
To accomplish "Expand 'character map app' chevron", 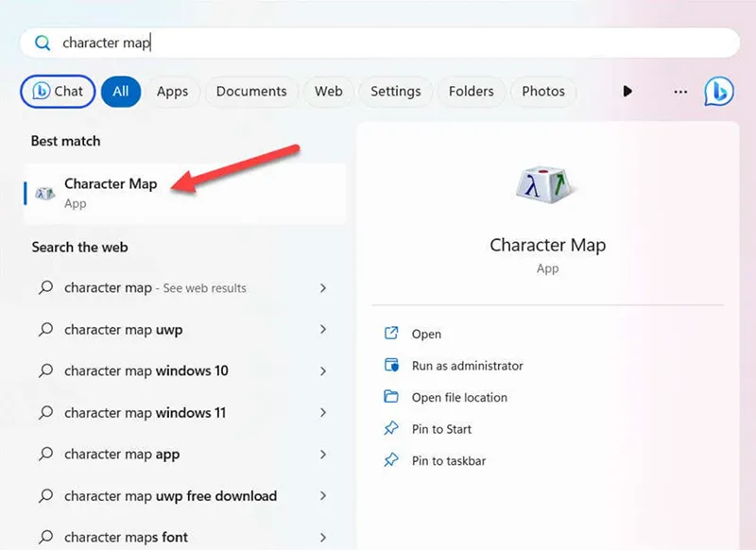I will point(323,454).
